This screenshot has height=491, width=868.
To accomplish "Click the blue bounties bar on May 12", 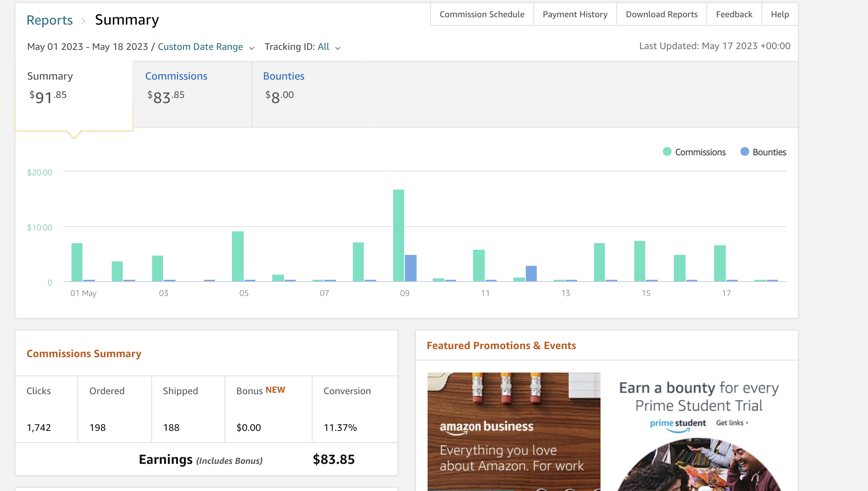I will click(x=531, y=274).
